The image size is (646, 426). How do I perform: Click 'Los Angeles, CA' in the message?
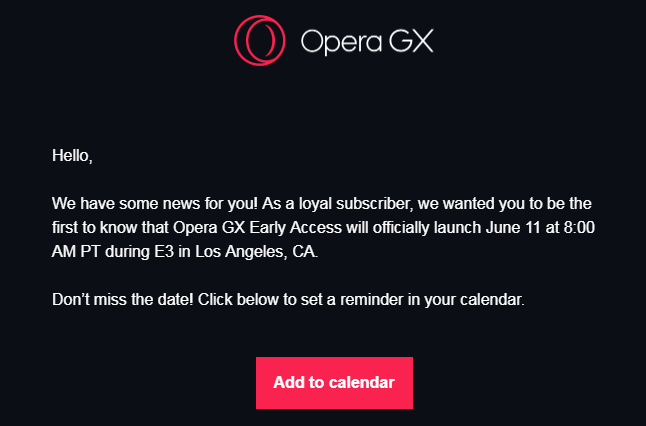point(256,252)
